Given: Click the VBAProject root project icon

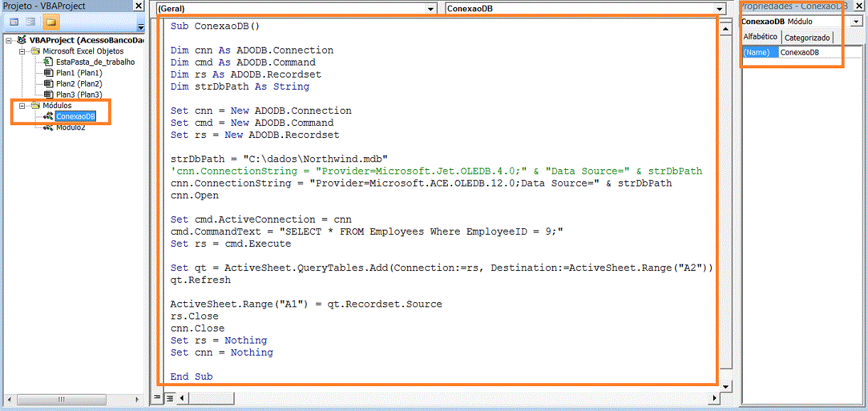Looking at the screenshot, I should tap(21, 41).
